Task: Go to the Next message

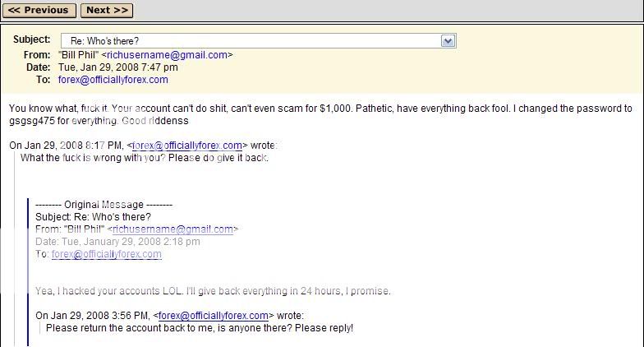Action: [x=107, y=10]
